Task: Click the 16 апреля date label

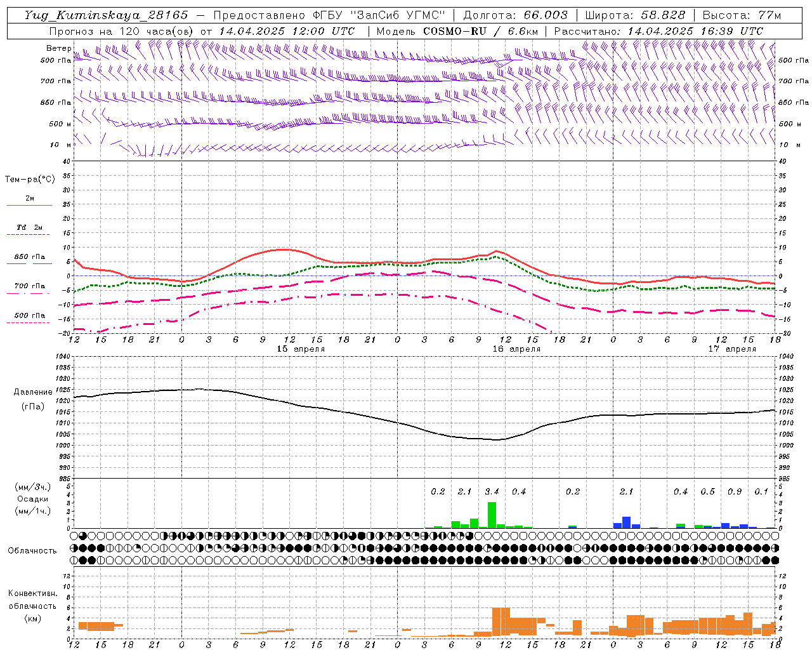Action: click(x=516, y=349)
